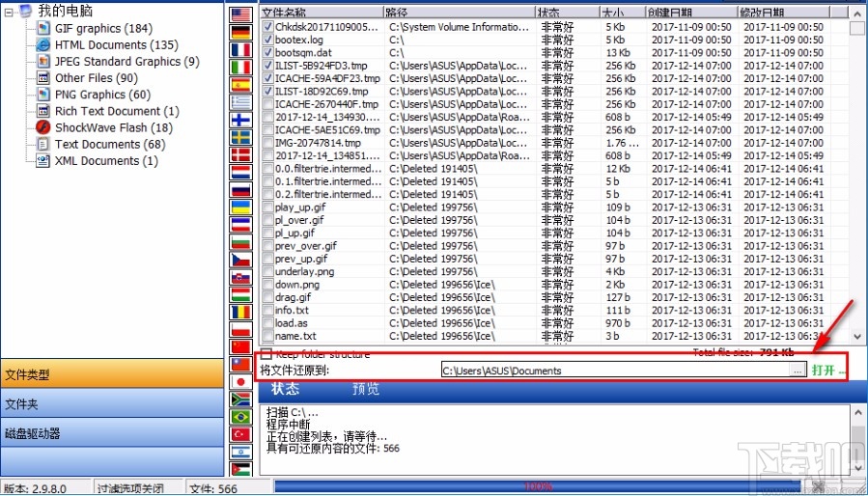This screenshot has width=868, height=496.
Task: Pick the Italian flag language
Action: pos(241,68)
